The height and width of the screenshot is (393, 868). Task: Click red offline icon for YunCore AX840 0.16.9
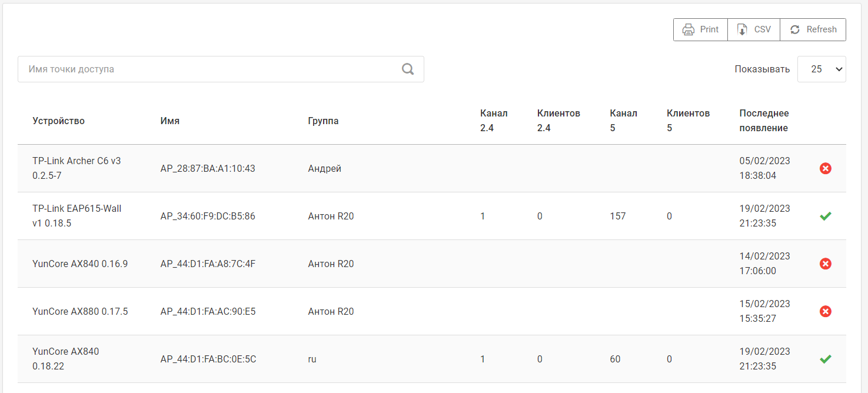(x=825, y=264)
